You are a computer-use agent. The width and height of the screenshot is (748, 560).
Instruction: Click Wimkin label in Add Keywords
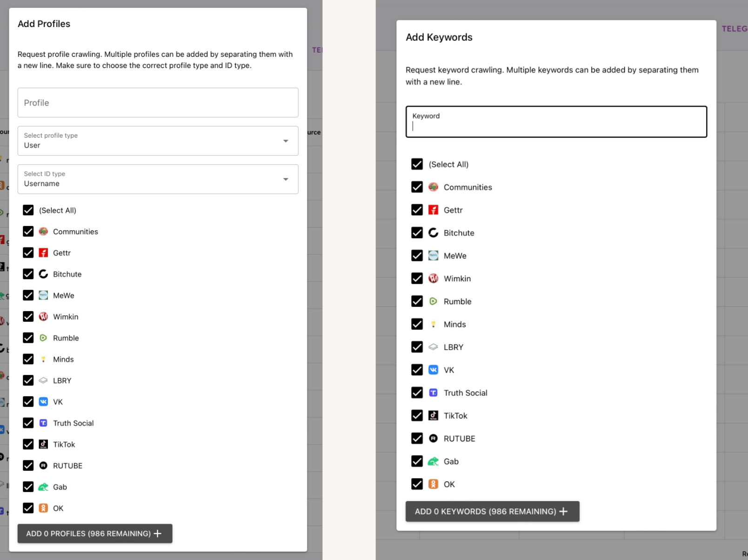tap(457, 279)
